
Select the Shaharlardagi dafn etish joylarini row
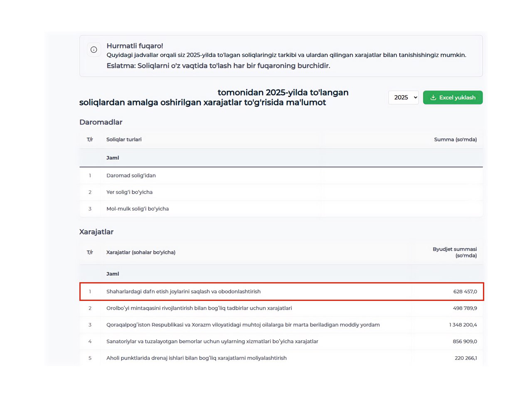(x=183, y=291)
